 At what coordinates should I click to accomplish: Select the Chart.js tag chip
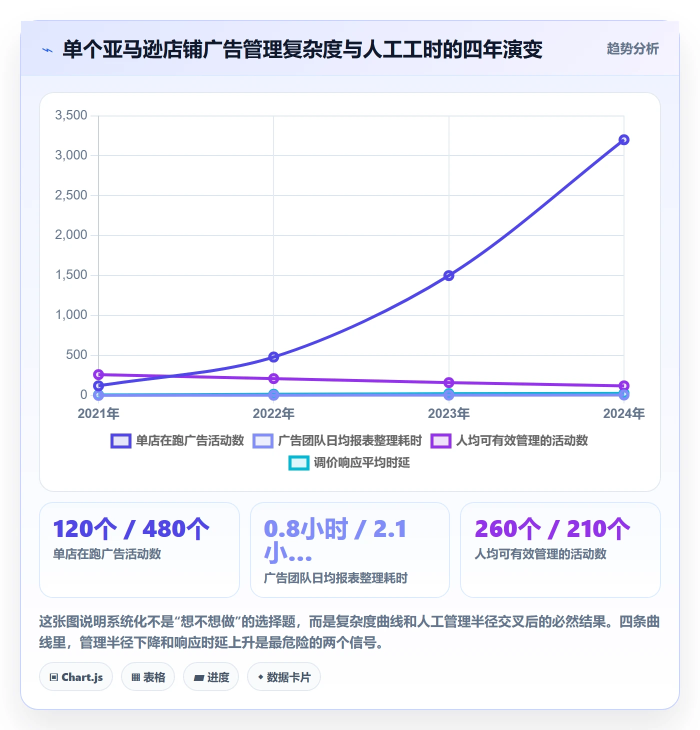pyautogui.click(x=76, y=677)
